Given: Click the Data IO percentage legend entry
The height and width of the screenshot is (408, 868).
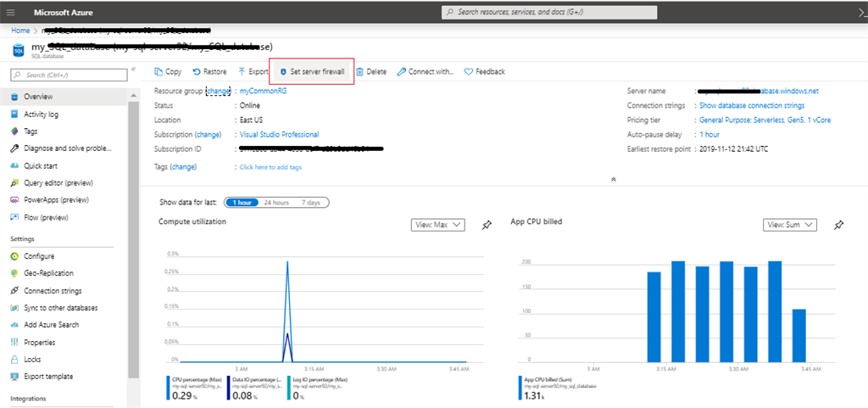Looking at the screenshot, I should point(254,388).
